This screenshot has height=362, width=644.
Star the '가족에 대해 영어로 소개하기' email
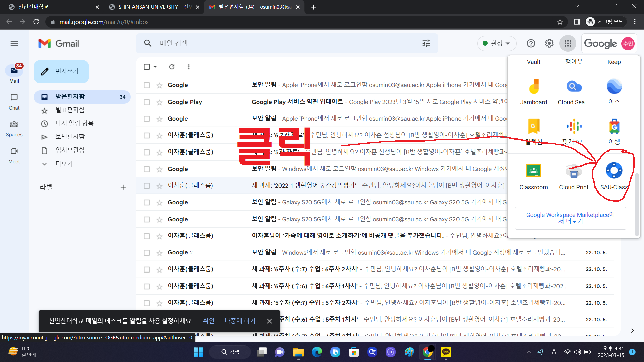(x=159, y=236)
